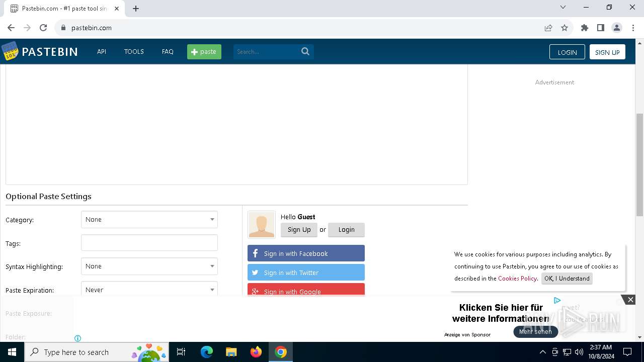This screenshot has width=644, height=362.
Task: Open the Chrome profile avatar
Action: coord(617,28)
